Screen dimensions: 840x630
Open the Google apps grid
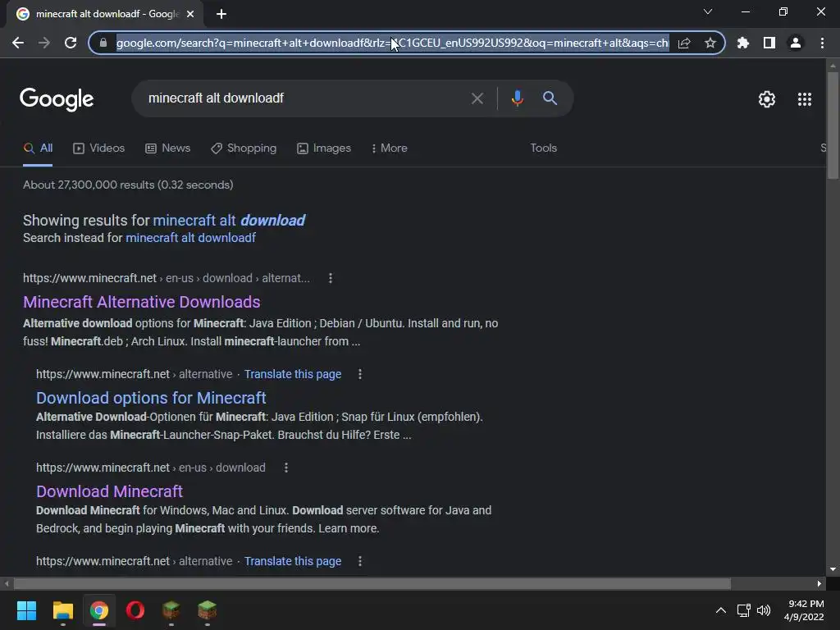coord(805,99)
